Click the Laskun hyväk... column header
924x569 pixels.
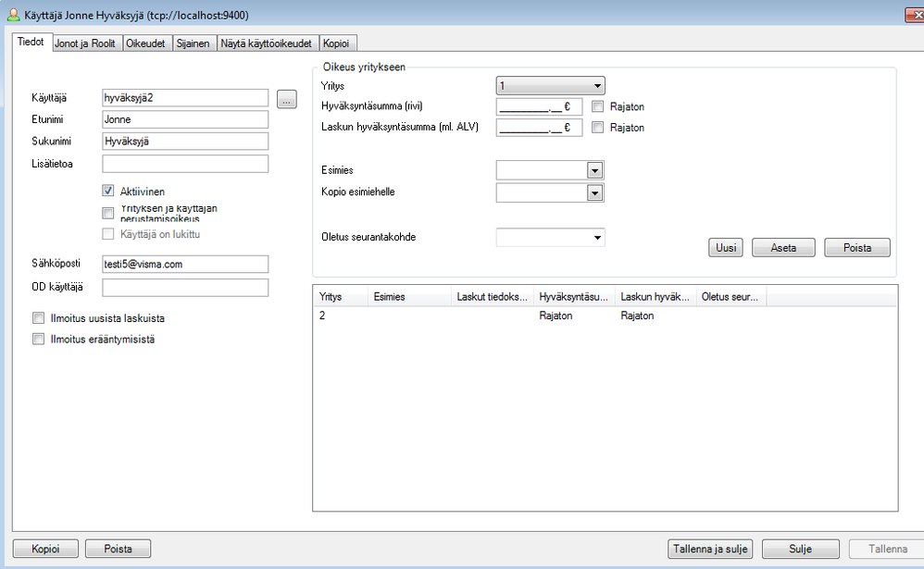click(x=656, y=297)
